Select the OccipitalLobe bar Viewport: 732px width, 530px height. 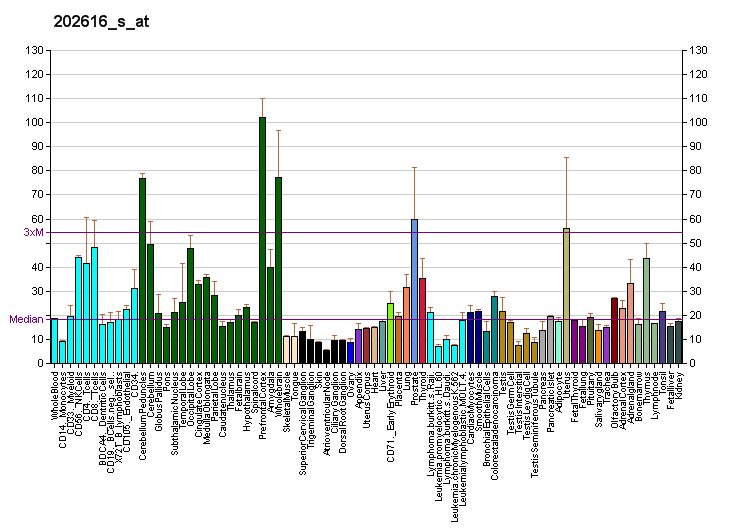[x=190, y=306]
